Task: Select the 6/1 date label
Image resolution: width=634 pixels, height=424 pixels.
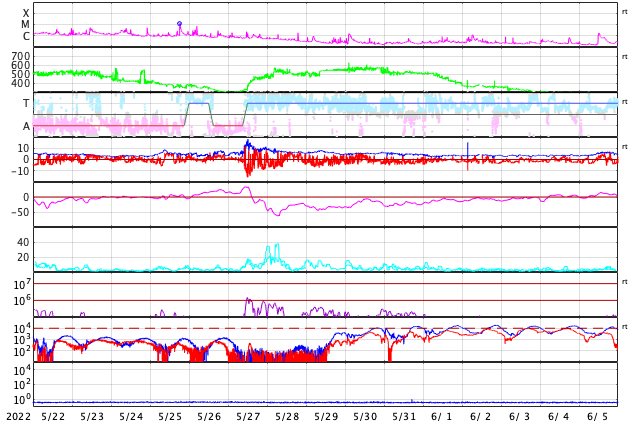Action: pos(442,416)
